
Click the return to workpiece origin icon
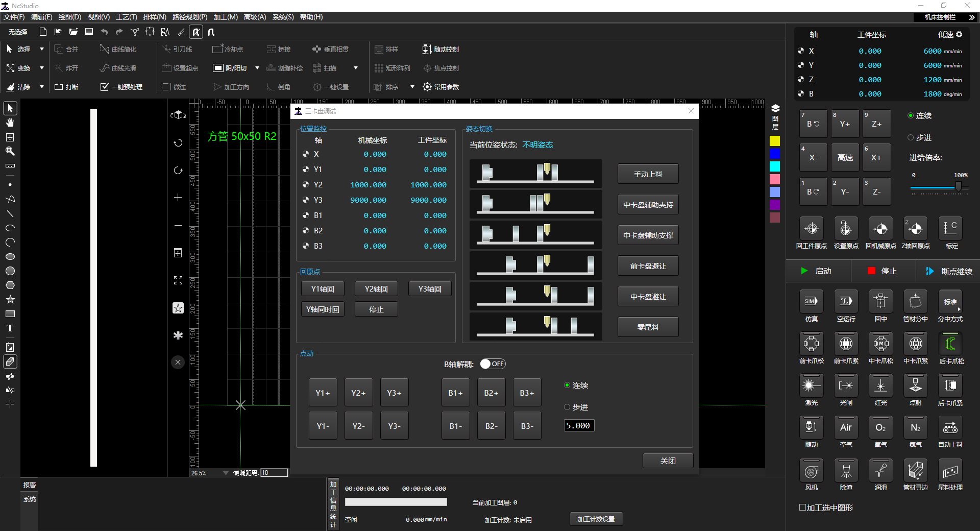811,229
